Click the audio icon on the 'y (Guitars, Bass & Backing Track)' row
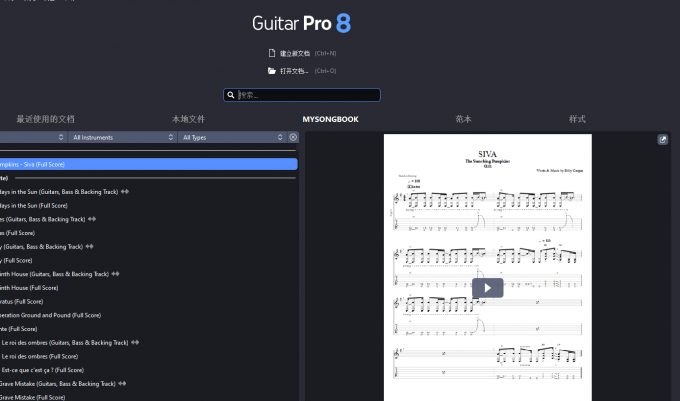 [89, 246]
